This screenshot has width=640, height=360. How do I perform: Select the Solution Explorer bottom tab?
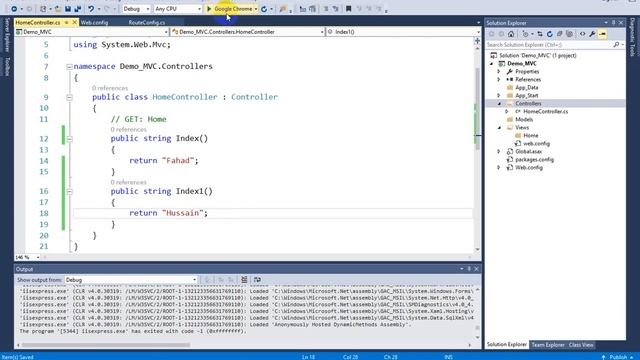click(x=507, y=345)
